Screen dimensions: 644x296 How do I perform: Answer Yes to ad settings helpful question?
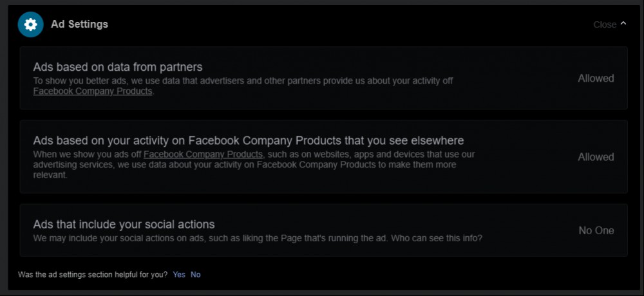click(x=179, y=275)
